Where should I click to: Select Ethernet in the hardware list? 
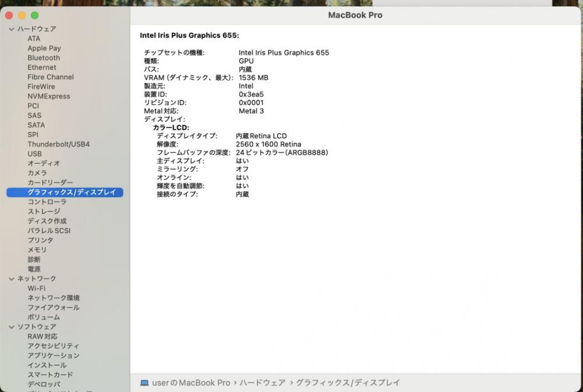point(41,68)
